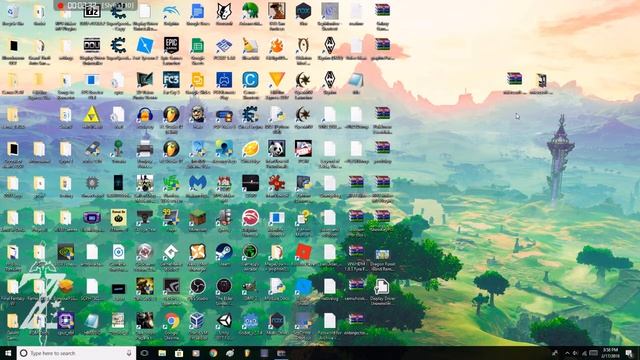Screen dimensions: 640x360
Task: Open the Google Slides shortcut
Action: (198, 80)
